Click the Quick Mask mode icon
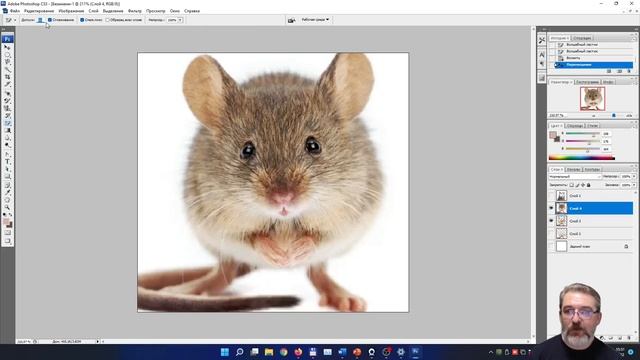The height and width of the screenshot is (360, 640). (7, 233)
